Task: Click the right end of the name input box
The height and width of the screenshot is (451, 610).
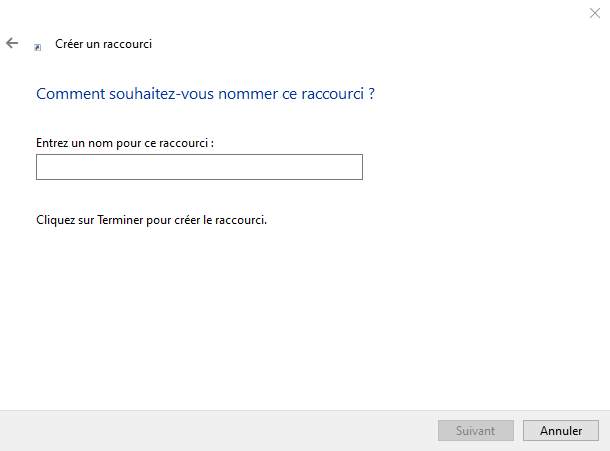Action: (x=354, y=167)
